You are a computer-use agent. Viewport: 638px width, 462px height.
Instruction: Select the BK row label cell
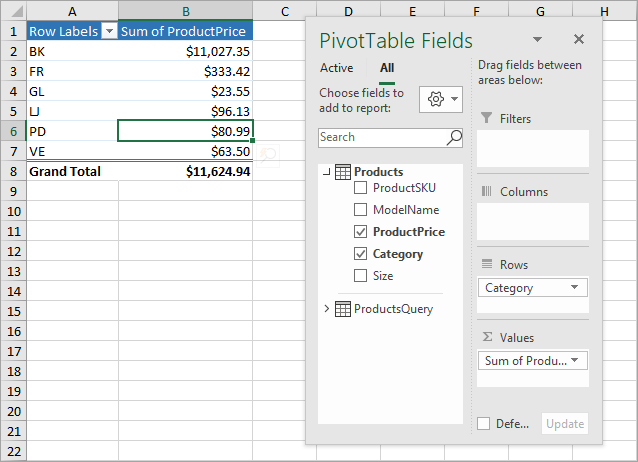pos(72,51)
